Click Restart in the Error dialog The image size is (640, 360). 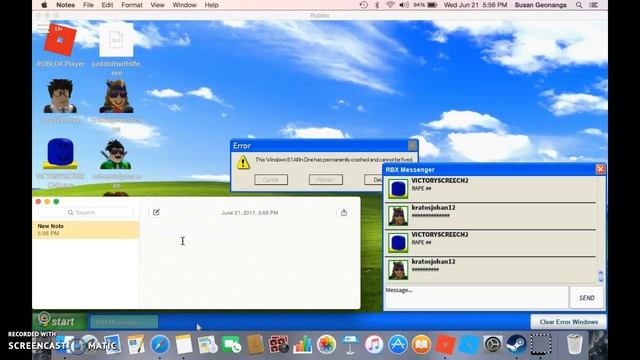click(x=326, y=180)
